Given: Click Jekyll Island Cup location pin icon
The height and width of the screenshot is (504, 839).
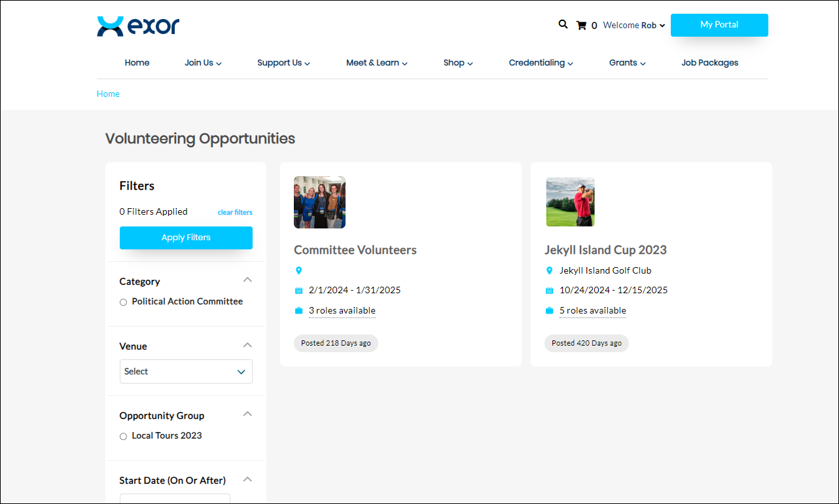Looking at the screenshot, I should pos(550,270).
